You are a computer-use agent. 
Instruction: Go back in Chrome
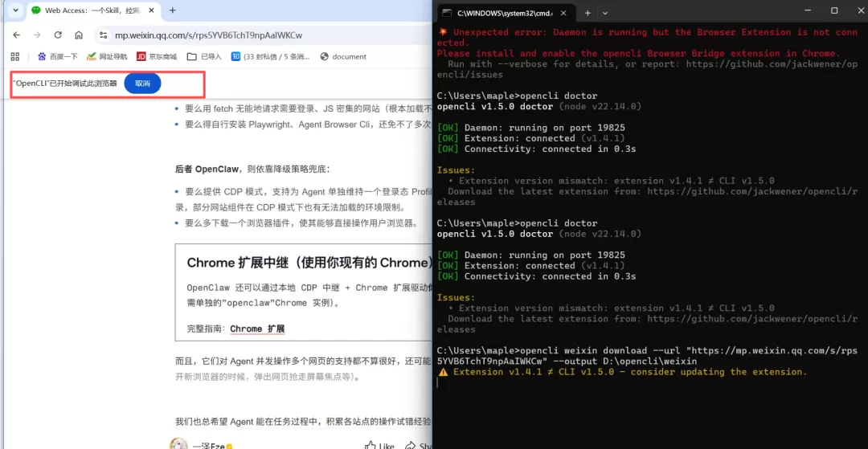tap(17, 35)
